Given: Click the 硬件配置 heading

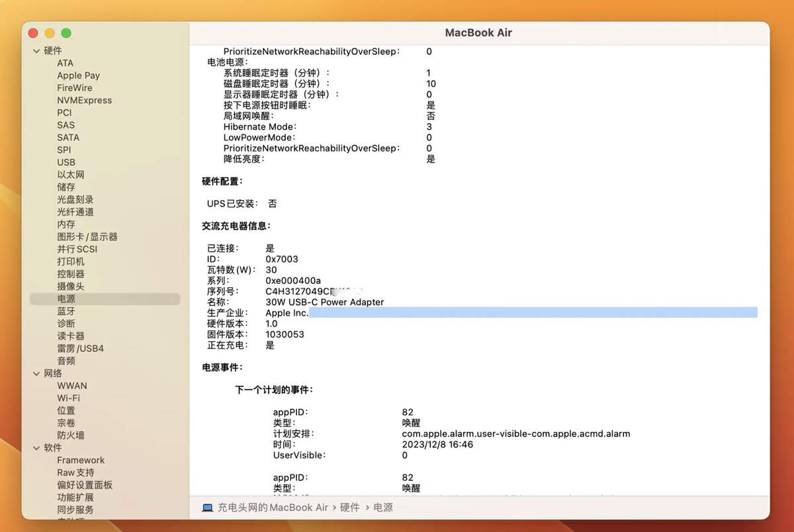Looking at the screenshot, I should 222,181.
